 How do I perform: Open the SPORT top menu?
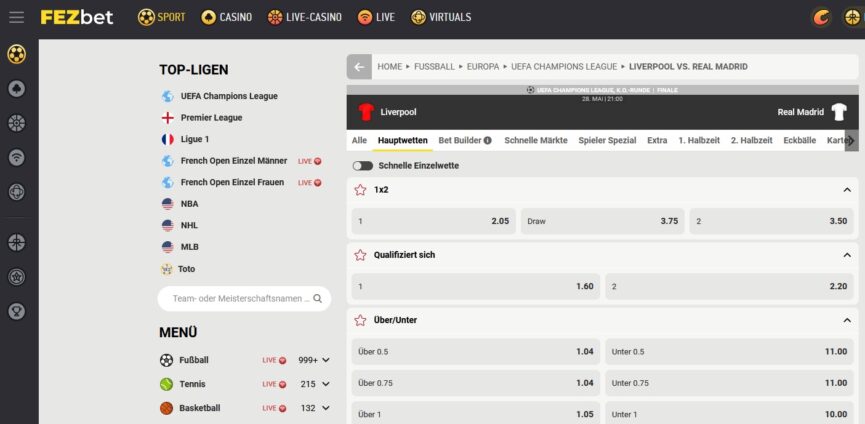[x=162, y=18]
